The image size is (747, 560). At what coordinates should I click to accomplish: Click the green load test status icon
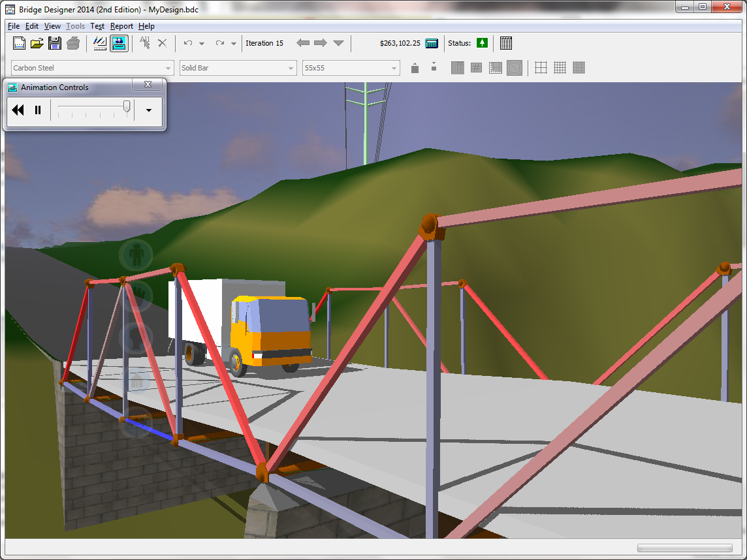(x=482, y=43)
